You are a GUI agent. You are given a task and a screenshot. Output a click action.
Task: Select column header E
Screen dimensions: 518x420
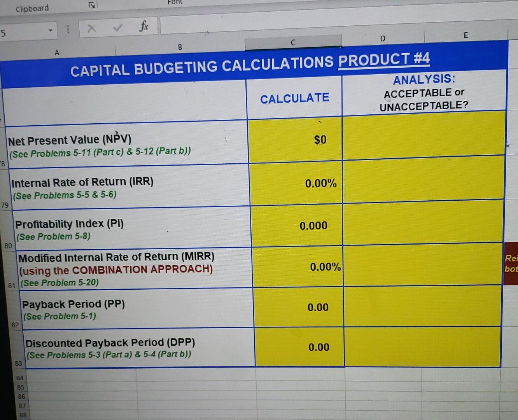[x=465, y=35]
